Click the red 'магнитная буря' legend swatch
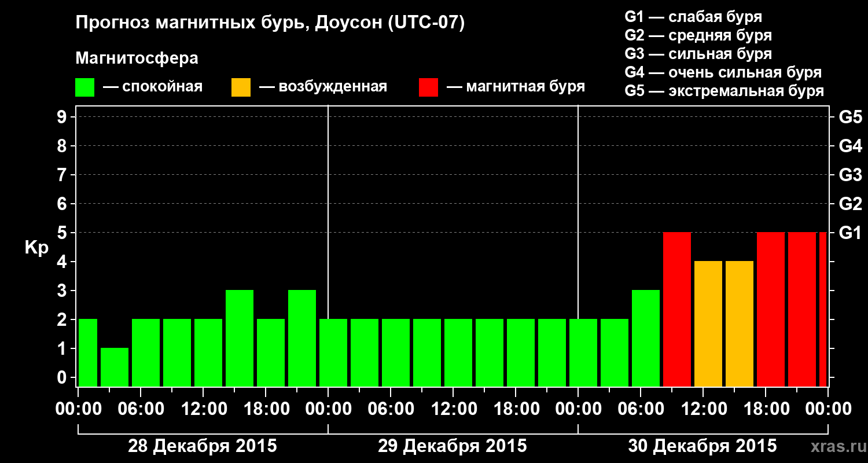 [428, 87]
